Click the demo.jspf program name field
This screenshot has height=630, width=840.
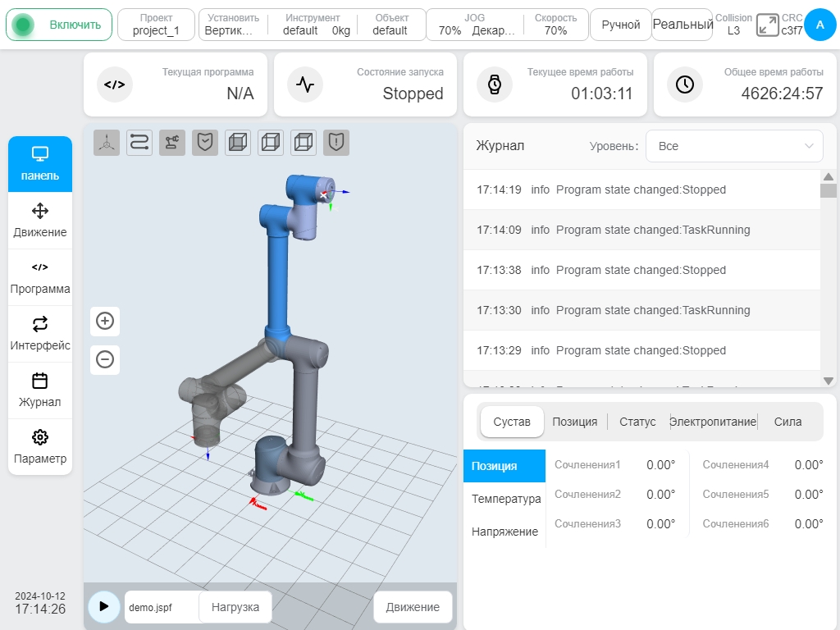click(162, 607)
